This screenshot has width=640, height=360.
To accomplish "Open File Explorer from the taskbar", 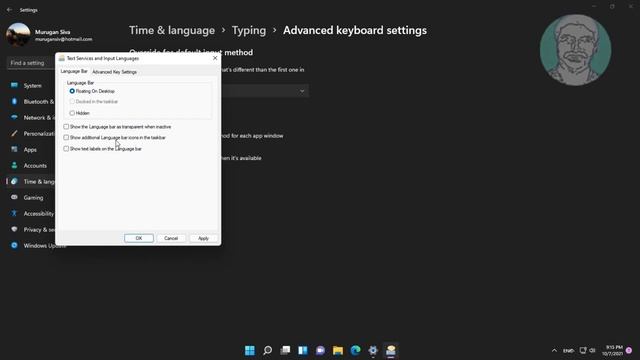I will click(x=338, y=350).
